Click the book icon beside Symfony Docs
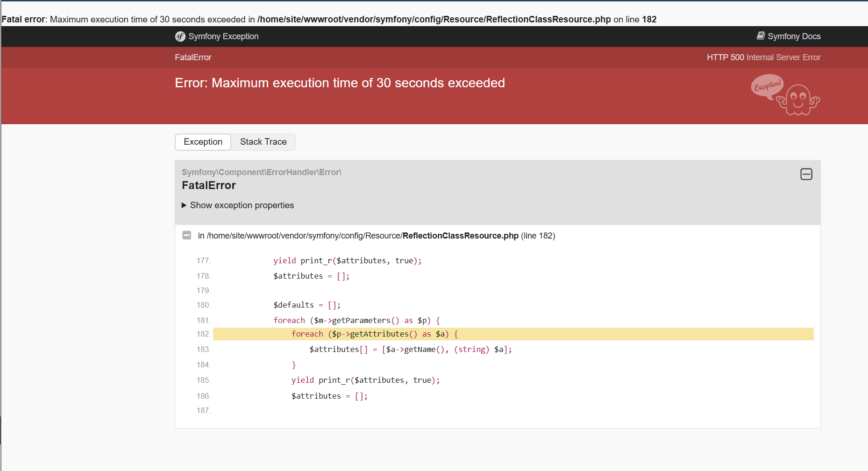The height and width of the screenshot is (471, 868). click(x=761, y=36)
